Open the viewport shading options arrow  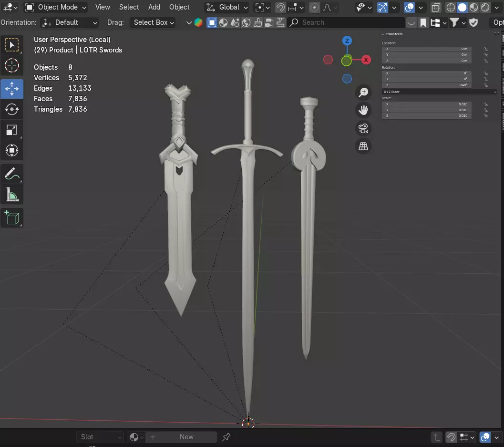coord(496,7)
